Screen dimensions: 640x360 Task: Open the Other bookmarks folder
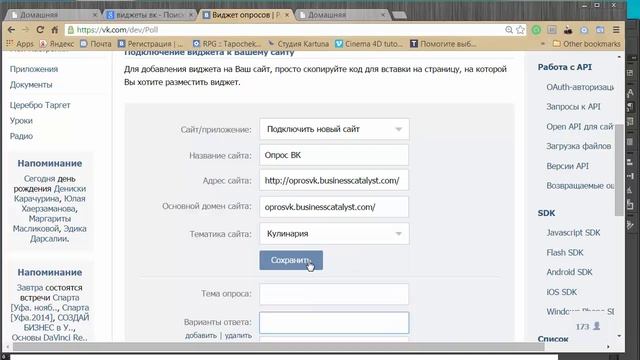[x=586, y=44]
